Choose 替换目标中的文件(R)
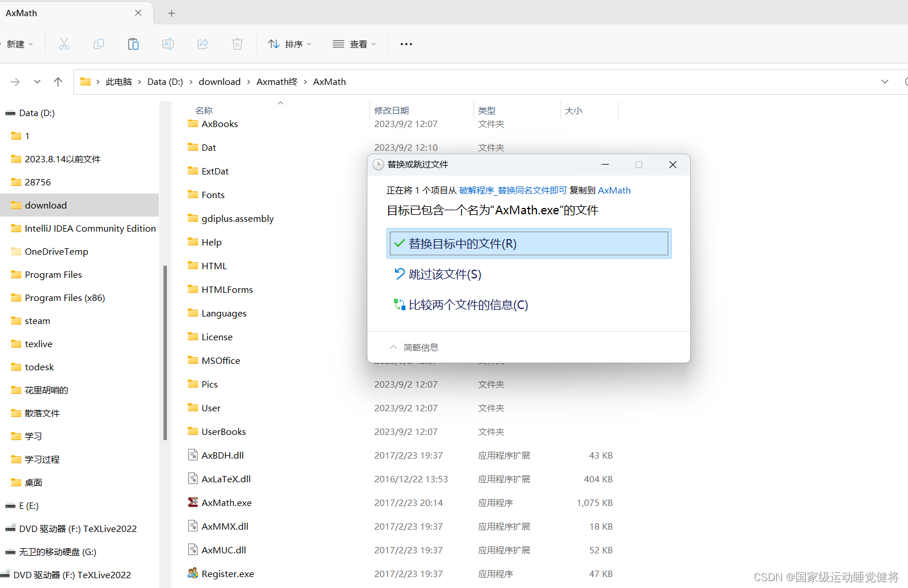The height and width of the screenshot is (588, 908). [529, 244]
